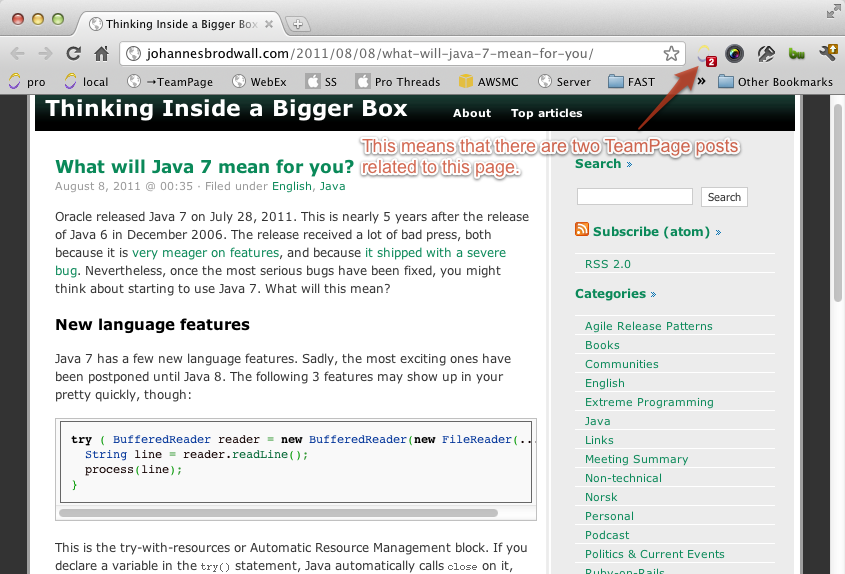Click the TeamPage extension icon with badge
Viewport: 845px width, 574px height.
pos(706,55)
